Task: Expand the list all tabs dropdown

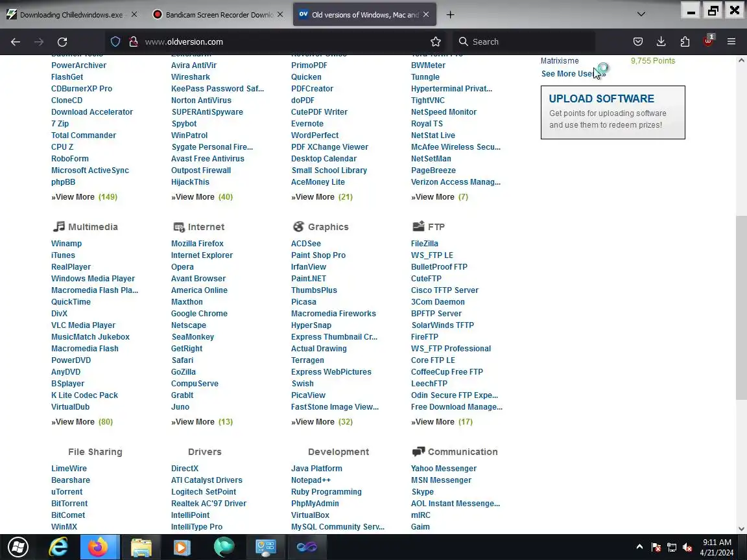Action: tap(641, 14)
